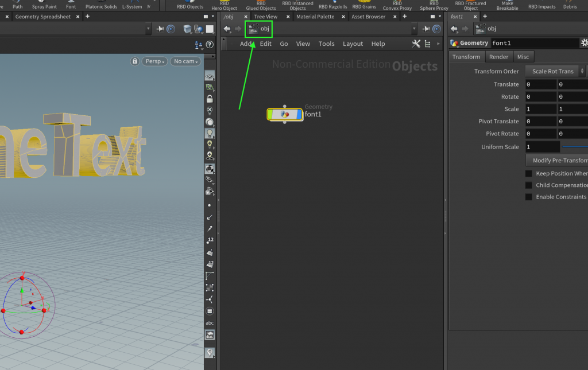The image size is (588, 370).
Task: Switch to the Material Palette tab
Action: pyautogui.click(x=315, y=17)
